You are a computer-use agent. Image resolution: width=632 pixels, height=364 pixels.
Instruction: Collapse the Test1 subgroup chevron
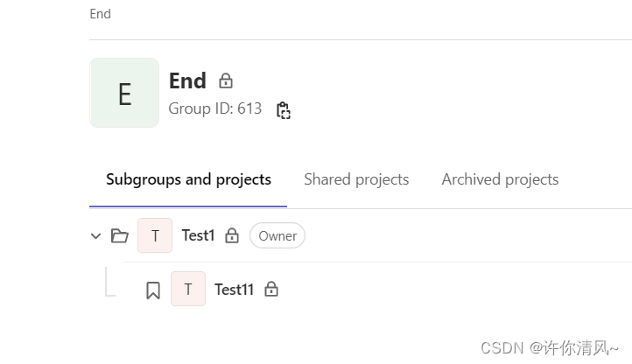point(96,236)
